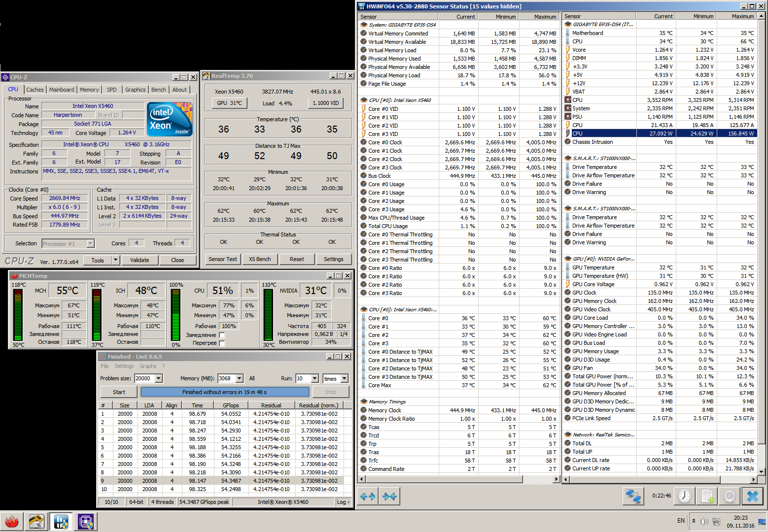The height and width of the screenshot is (532, 768).
Task: Click the collapse-columns arrows icon in HWiNFO
Action: (389, 497)
